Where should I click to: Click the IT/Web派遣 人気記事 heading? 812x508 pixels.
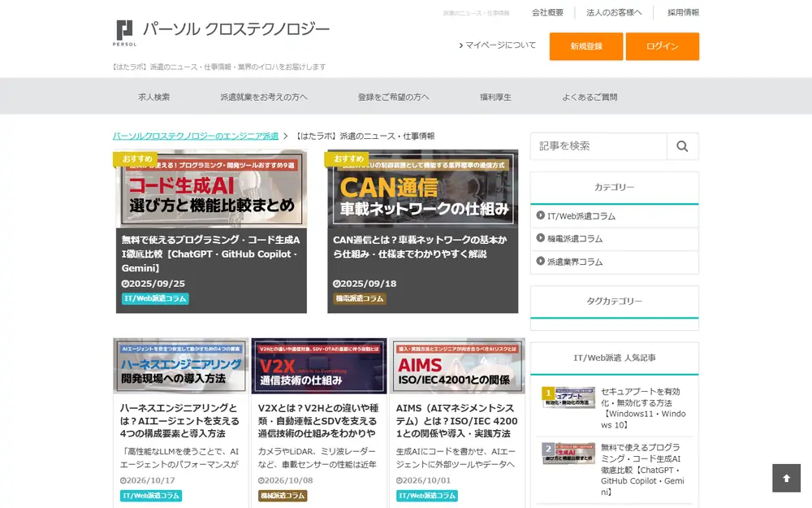(x=614, y=358)
